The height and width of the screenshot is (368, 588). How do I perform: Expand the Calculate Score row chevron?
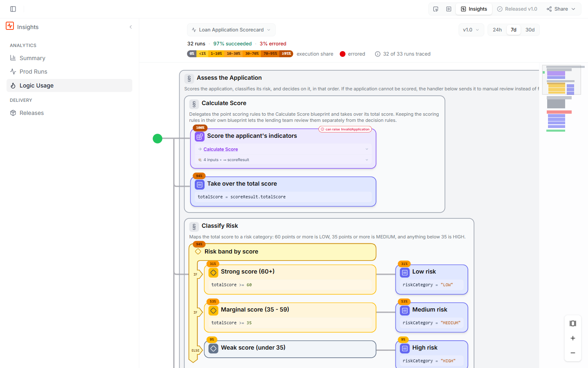pyautogui.click(x=367, y=149)
